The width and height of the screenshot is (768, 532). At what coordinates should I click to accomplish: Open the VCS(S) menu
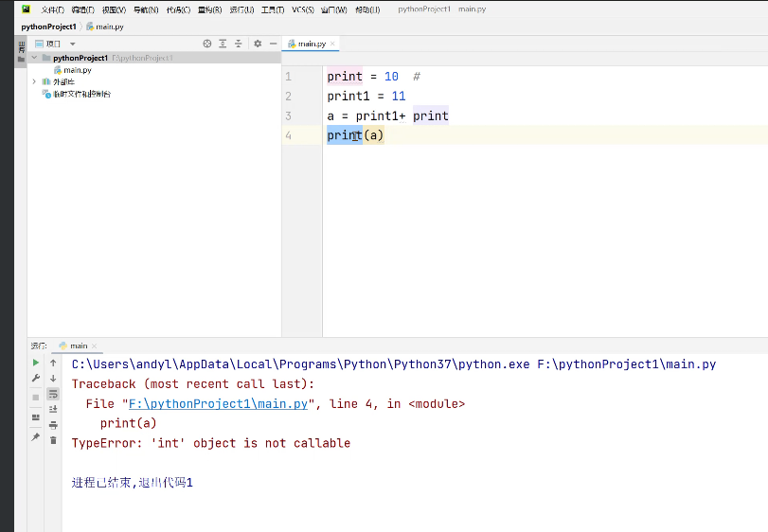pyautogui.click(x=303, y=9)
